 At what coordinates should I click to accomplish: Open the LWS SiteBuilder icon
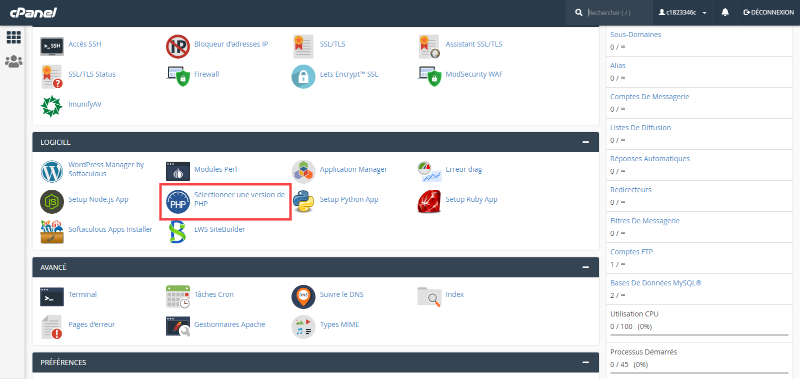pyautogui.click(x=178, y=232)
